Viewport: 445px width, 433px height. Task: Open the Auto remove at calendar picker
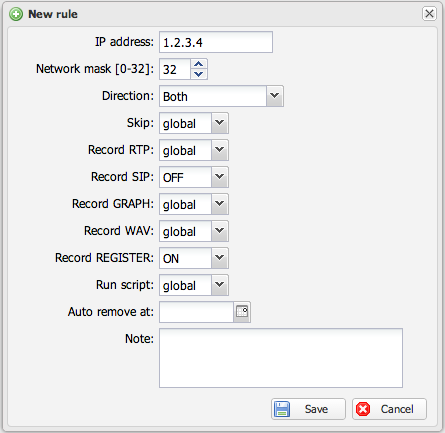click(242, 312)
